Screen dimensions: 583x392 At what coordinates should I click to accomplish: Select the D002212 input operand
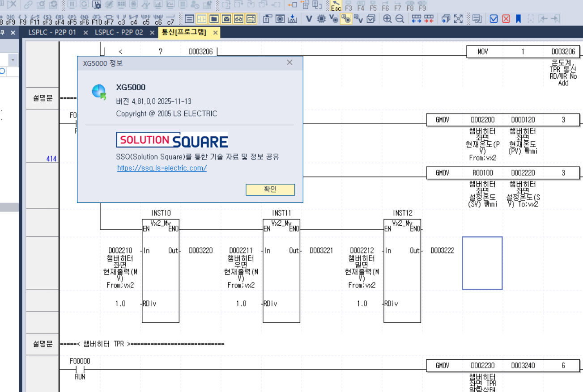tap(362, 250)
